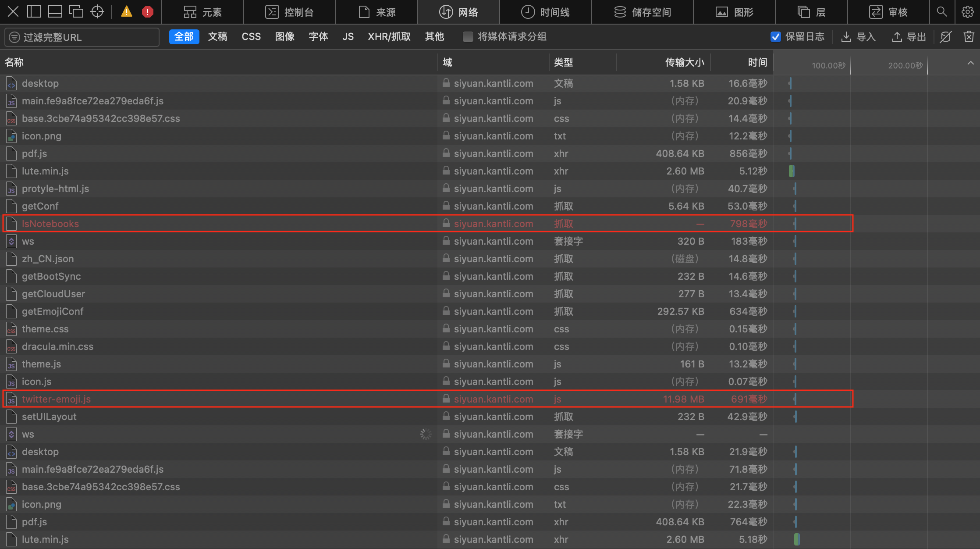Focus the 过滤完整URL filter field
The image size is (980, 549).
pos(82,37)
